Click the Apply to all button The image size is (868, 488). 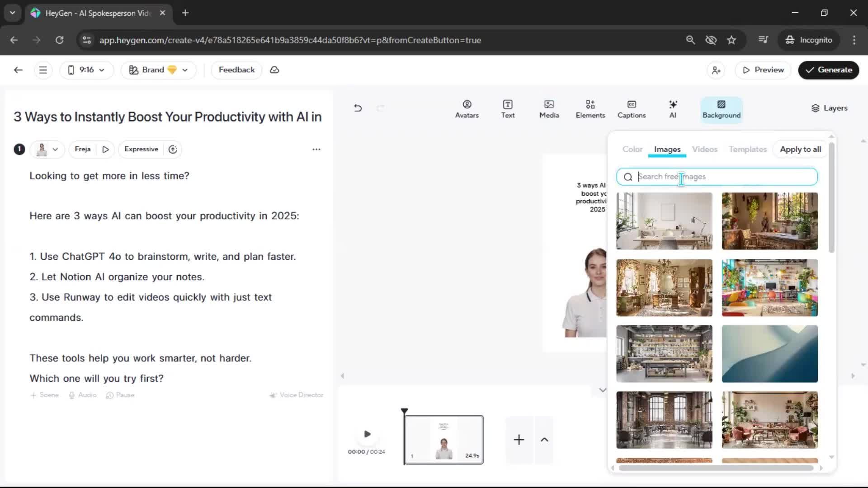pyautogui.click(x=800, y=149)
